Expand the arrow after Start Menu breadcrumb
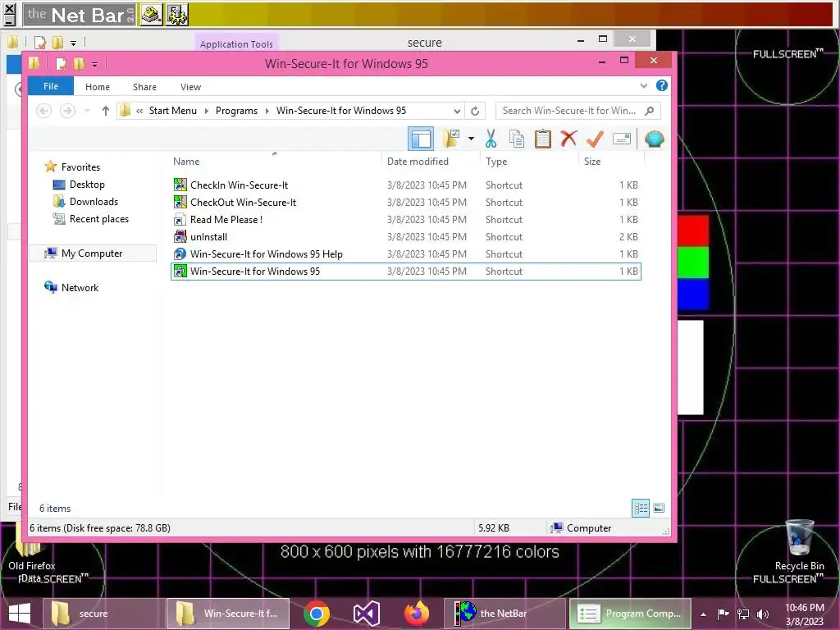The height and width of the screenshot is (630, 840). click(x=206, y=111)
